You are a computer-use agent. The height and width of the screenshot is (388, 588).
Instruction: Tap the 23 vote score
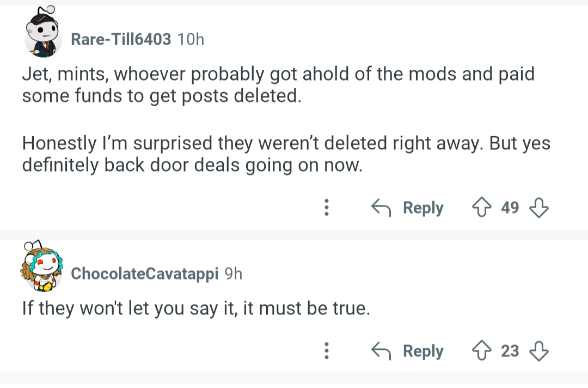(x=510, y=351)
